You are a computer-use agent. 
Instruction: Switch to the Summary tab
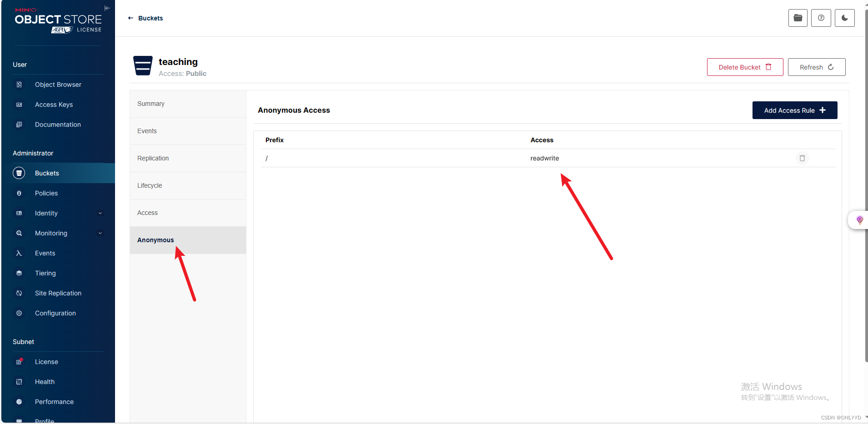pos(151,104)
